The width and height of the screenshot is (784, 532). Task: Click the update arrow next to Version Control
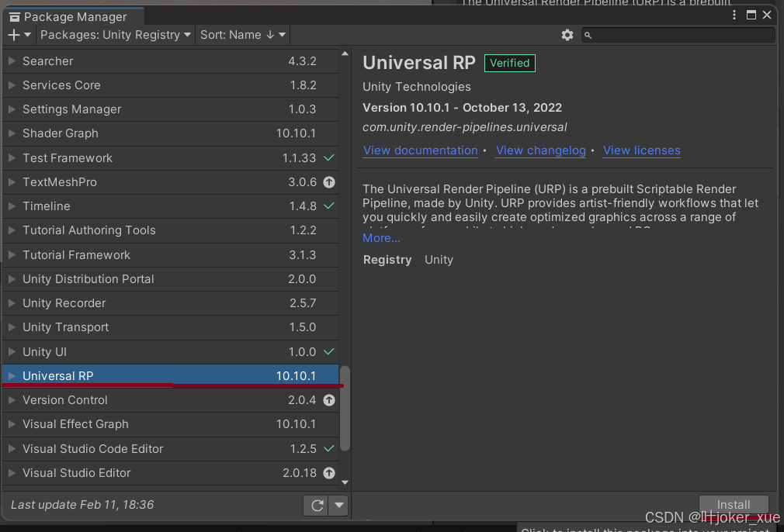(329, 400)
